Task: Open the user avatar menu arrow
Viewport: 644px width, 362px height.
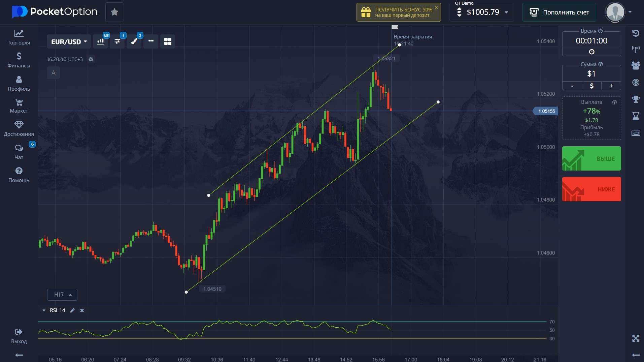Action: coord(630,12)
